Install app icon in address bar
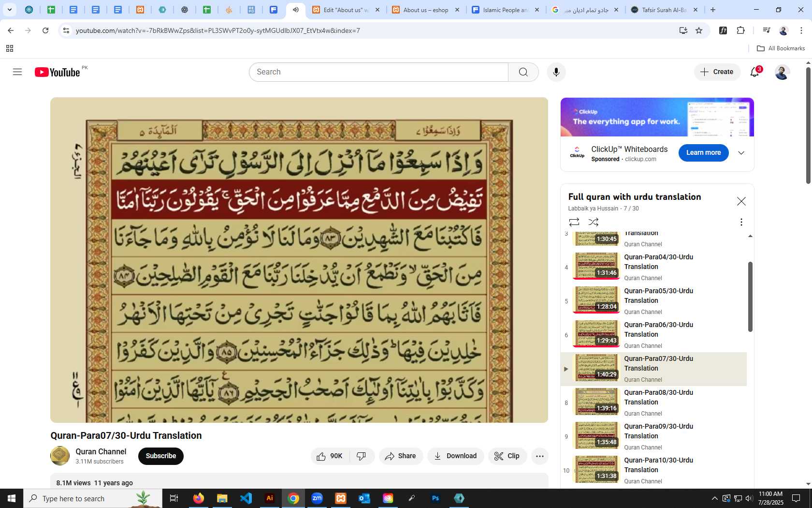812x508 pixels. (683, 30)
